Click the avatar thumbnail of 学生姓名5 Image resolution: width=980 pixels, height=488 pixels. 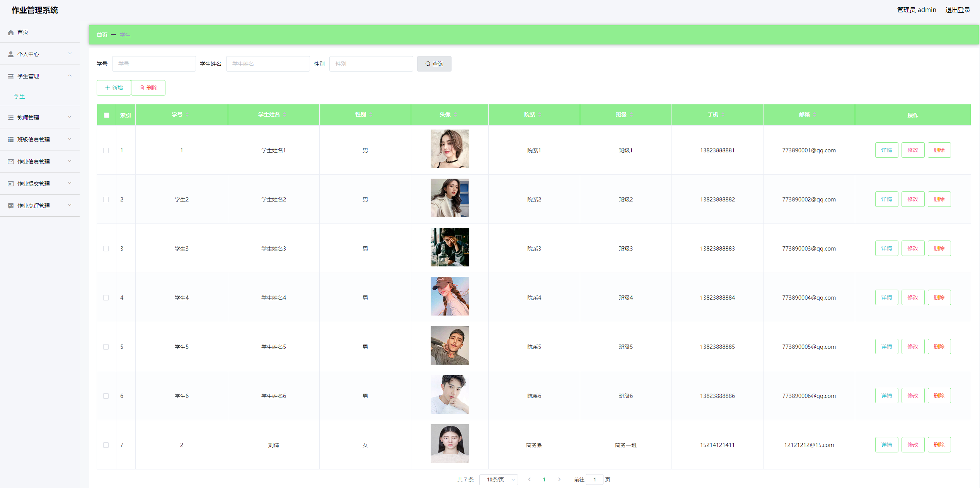click(x=450, y=345)
